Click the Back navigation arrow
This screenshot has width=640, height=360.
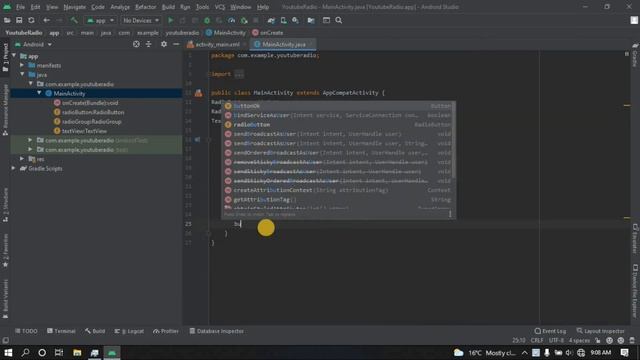[47, 20]
